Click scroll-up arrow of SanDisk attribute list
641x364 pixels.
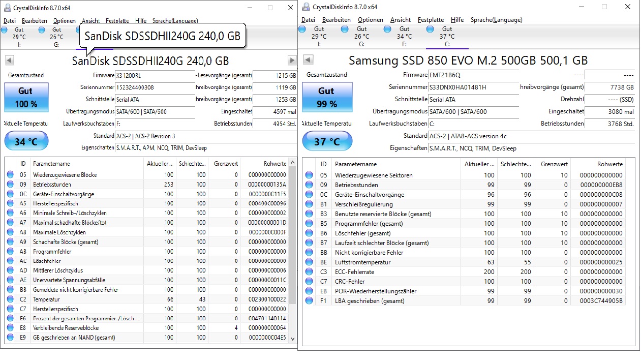[x=292, y=163]
